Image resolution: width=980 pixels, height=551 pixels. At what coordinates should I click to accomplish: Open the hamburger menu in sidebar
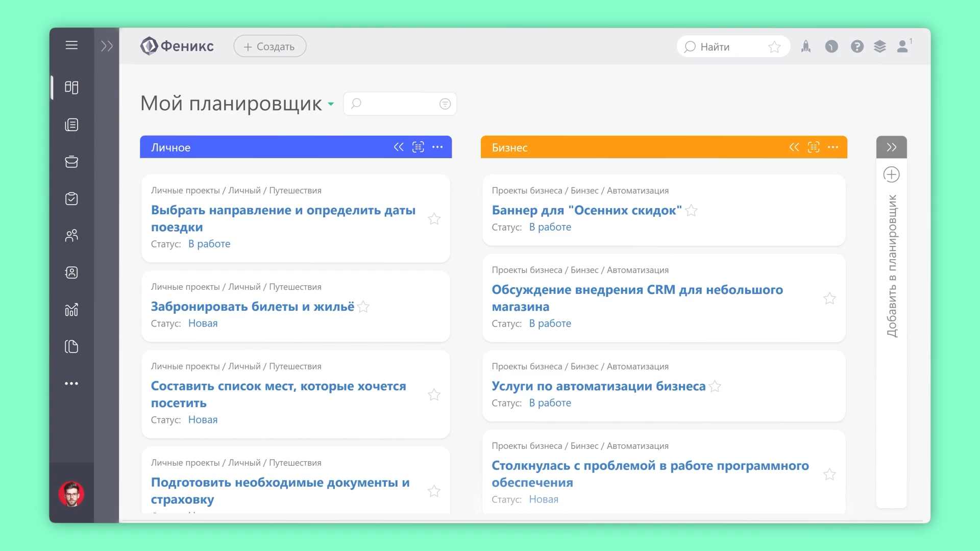71,45
